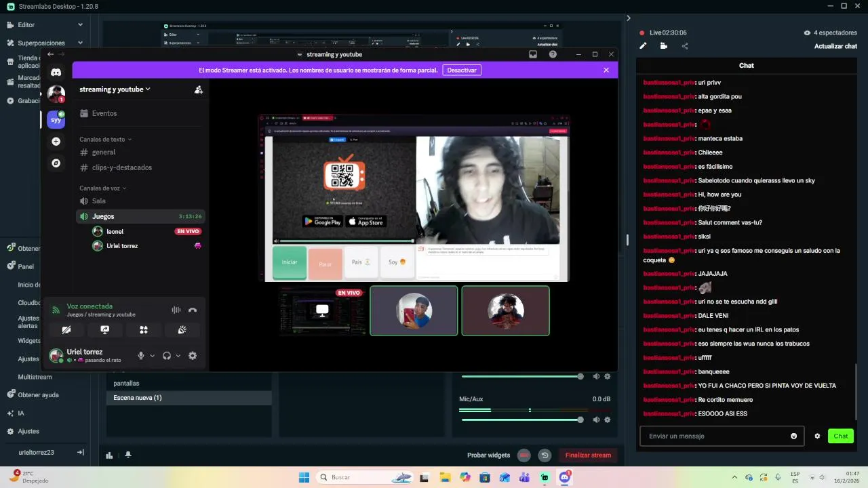Click taskbar Buscar search box
The height and width of the screenshot is (488, 868).
[x=366, y=477]
